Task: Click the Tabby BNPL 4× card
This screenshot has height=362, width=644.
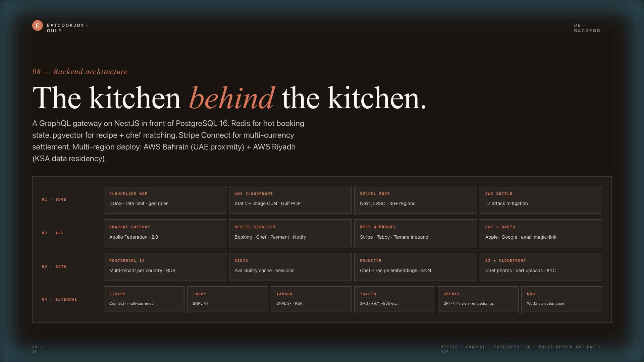Action: coord(227,300)
